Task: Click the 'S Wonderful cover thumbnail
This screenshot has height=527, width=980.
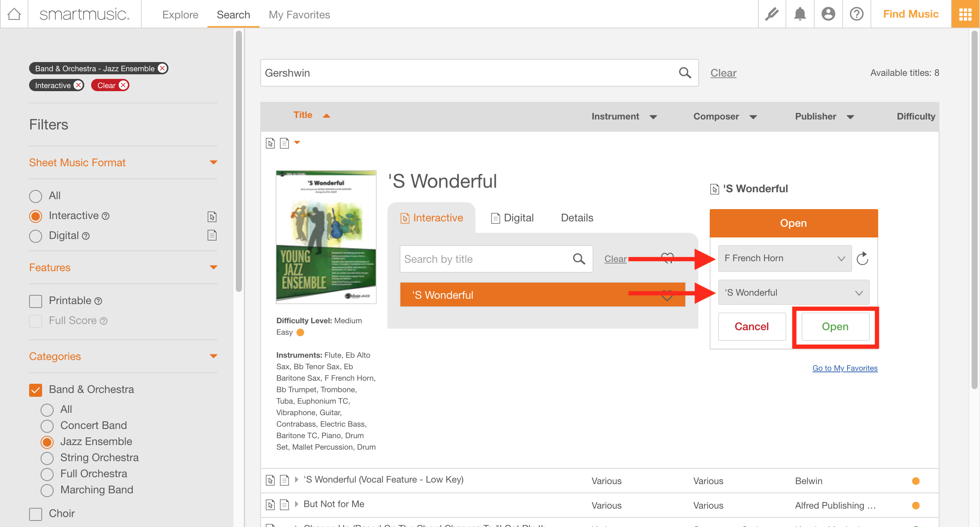Action: point(326,237)
